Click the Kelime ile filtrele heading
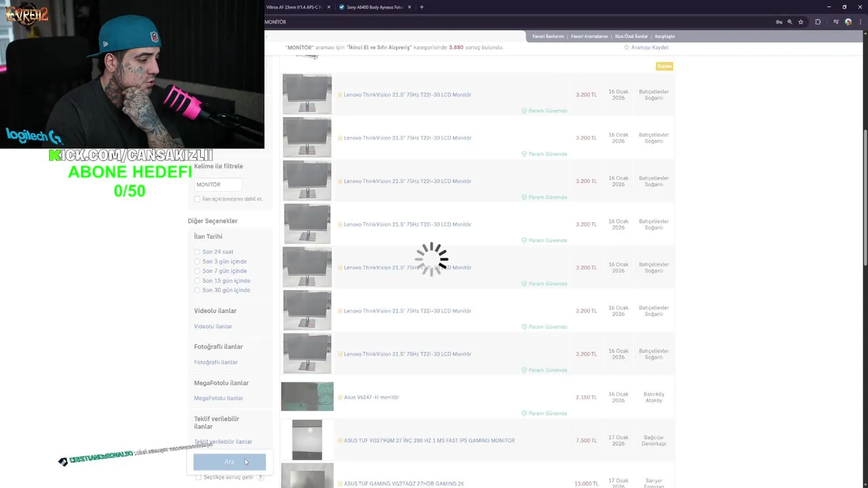 pyautogui.click(x=218, y=166)
